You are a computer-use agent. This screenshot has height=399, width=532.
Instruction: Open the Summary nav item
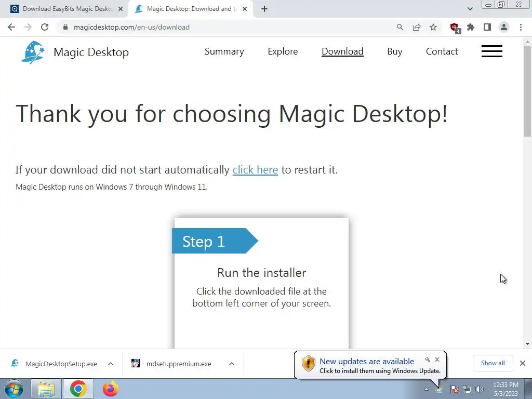click(224, 51)
